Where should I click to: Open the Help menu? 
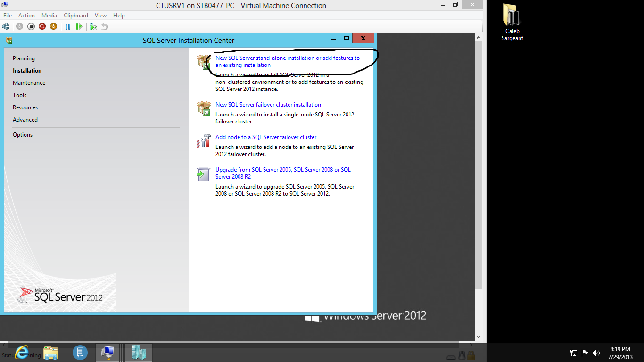tap(119, 16)
